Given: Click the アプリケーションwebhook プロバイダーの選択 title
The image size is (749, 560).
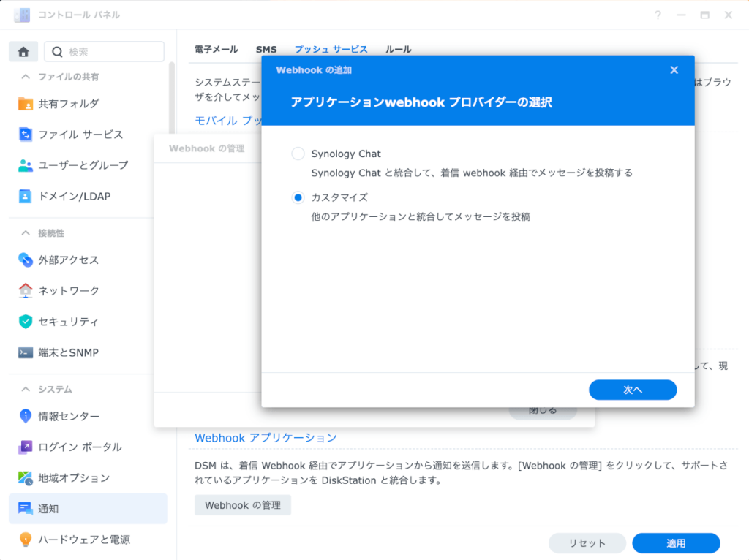Looking at the screenshot, I should coord(421,102).
